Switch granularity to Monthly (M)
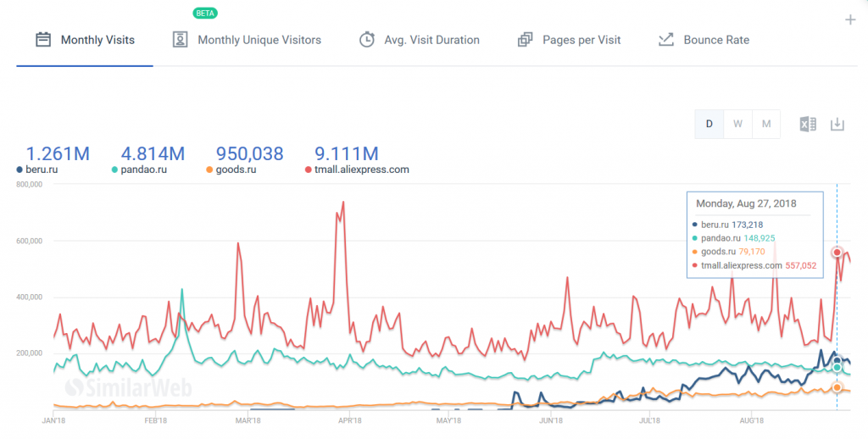Screen dimensions: 868x439 coord(766,124)
